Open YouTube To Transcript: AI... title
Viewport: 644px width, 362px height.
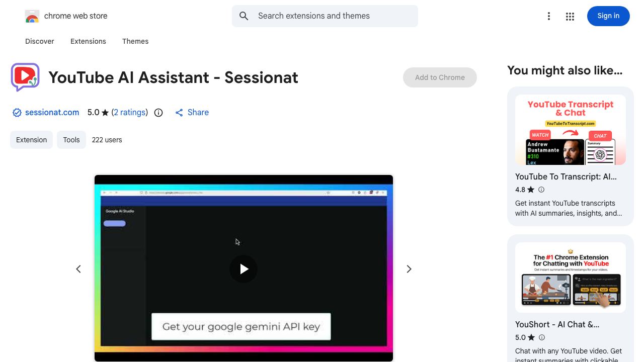point(566,176)
